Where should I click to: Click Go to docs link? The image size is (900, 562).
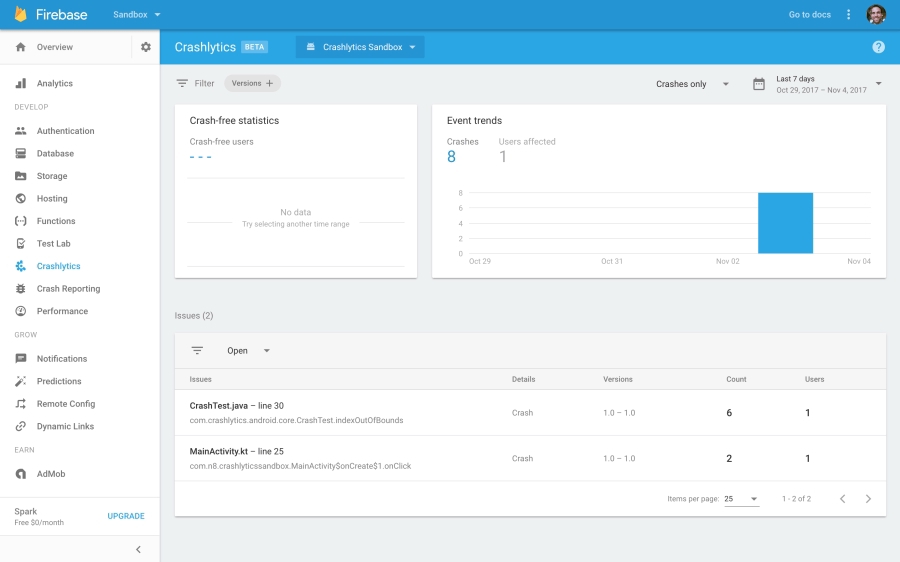click(x=809, y=15)
